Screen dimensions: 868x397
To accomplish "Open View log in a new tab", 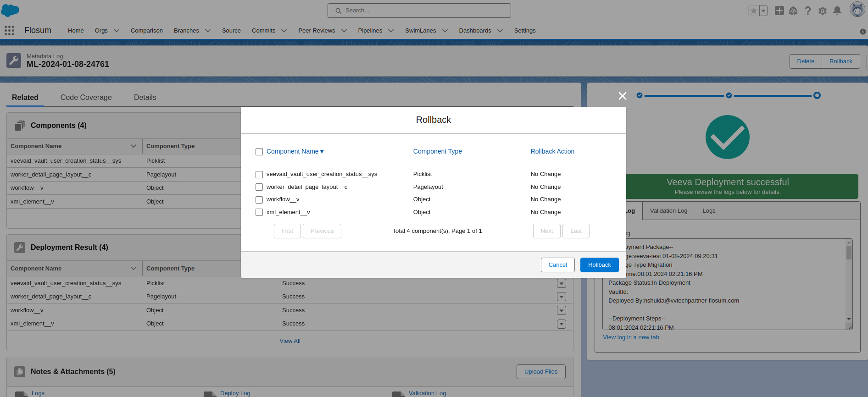I will (631, 337).
